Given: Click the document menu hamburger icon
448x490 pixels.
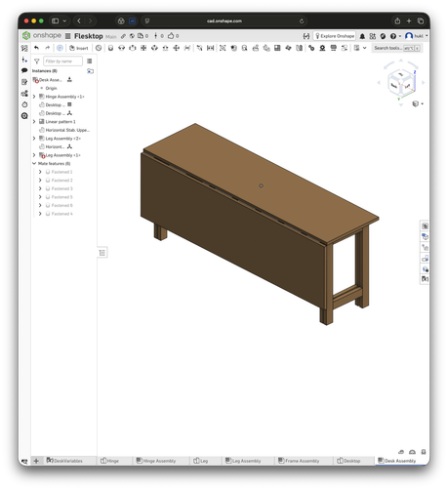Looking at the screenshot, I should coord(67,36).
